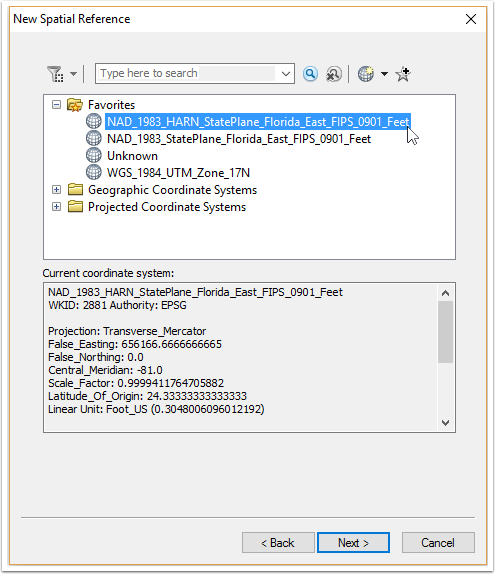Image resolution: width=495 pixels, height=574 pixels.
Task: Select NAD_1983_HARN_StatePlane_Florida_East_FIPS_0901_Feet in tree
Action: pyautogui.click(x=258, y=122)
